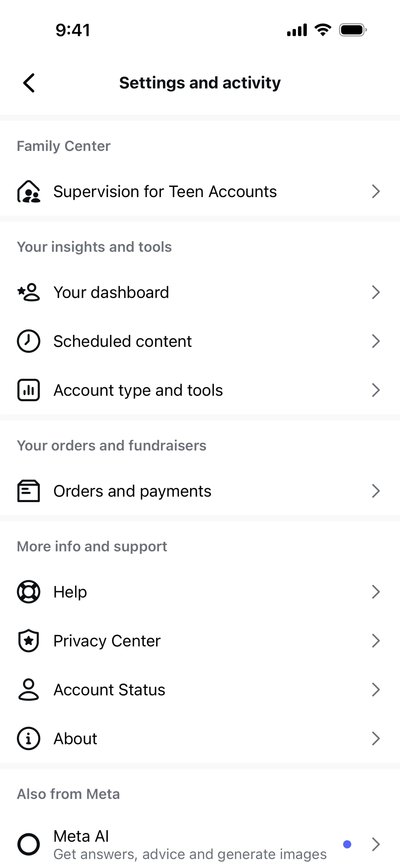Image resolution: width=400 pixels, height=868 pixels.
Task: Tap the back arrow icon
Action: click(x=29, y=83)
